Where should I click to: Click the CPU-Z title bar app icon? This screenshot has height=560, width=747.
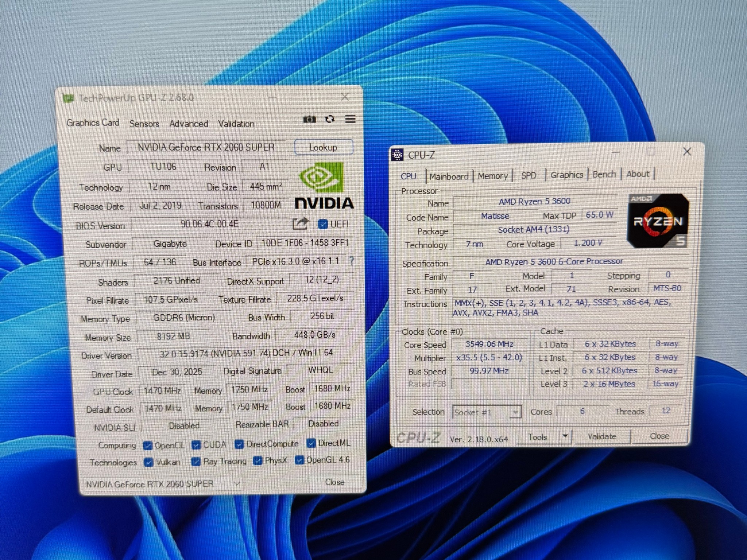click(397, 155)
